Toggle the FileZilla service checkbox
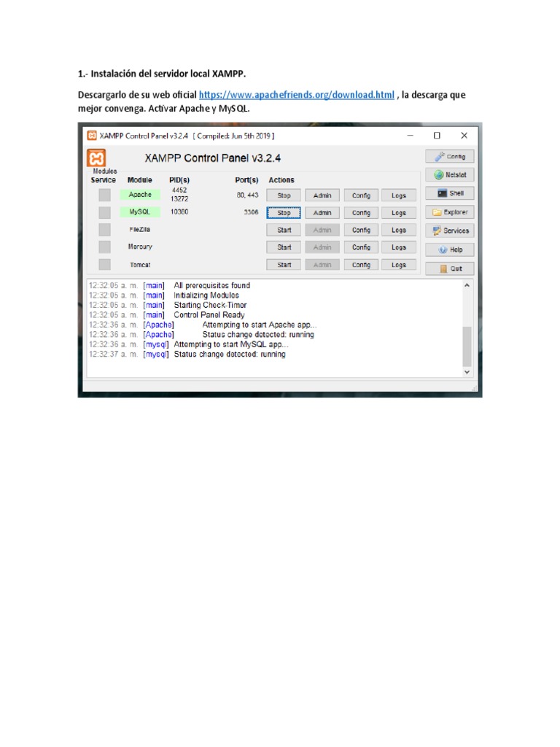 (x=105, y=230)
